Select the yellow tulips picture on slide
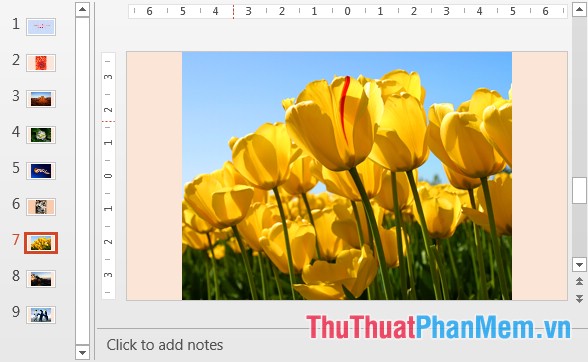Viewport: 588px width, 362px height. point(347,176)
